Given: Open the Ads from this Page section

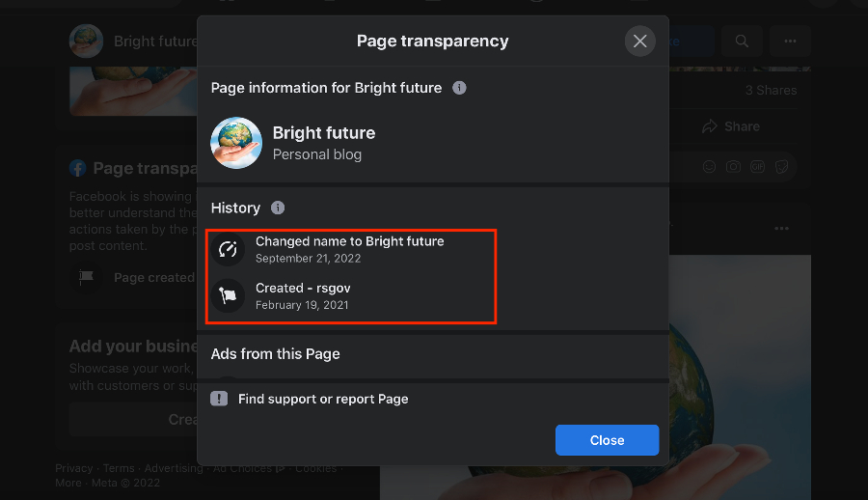Looking at the screenshot, I should pos(276,353).
